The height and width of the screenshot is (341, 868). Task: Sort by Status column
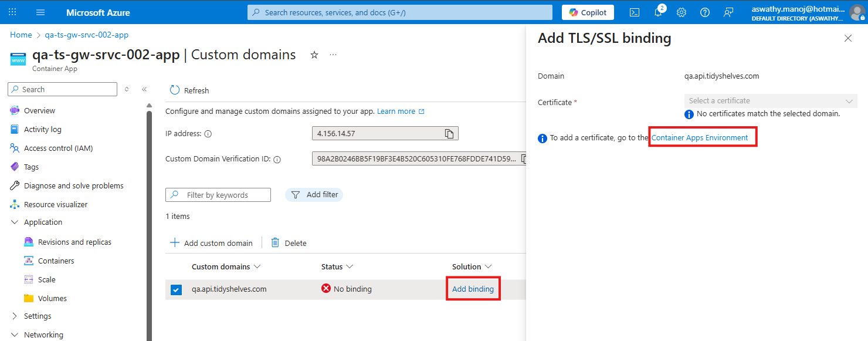coord(337,266)
